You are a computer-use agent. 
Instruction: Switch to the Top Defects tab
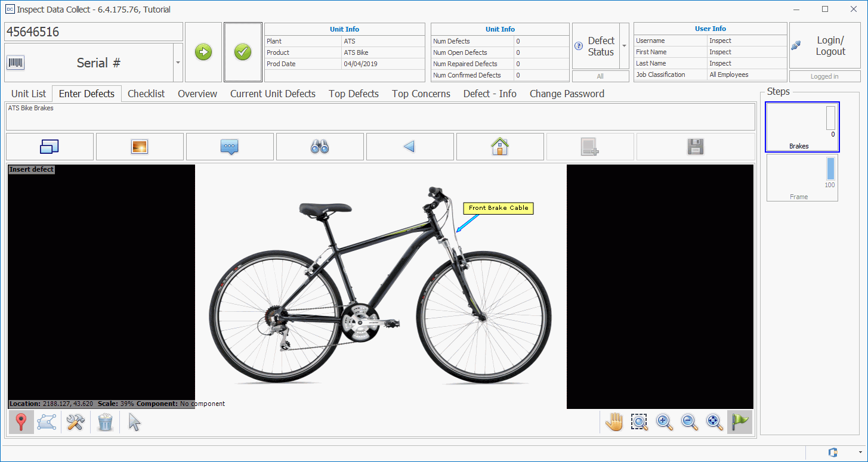[354, 94]
